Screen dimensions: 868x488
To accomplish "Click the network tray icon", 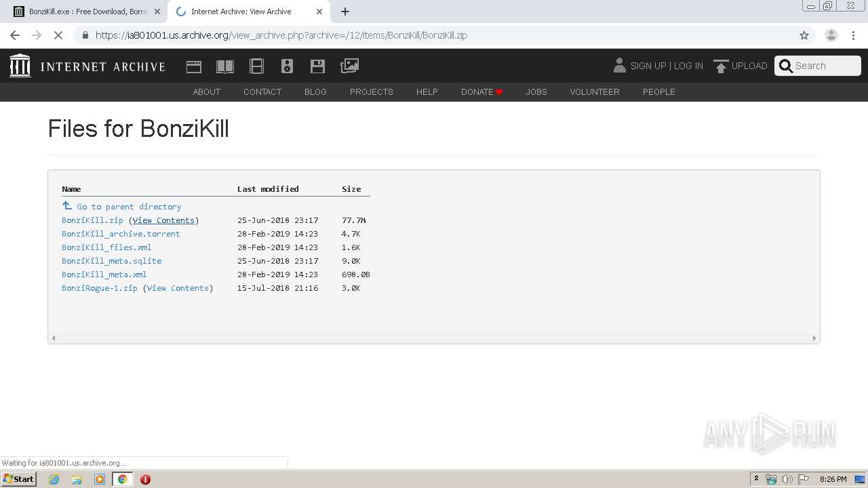I will pyautogui.click(x=771, y=479).
